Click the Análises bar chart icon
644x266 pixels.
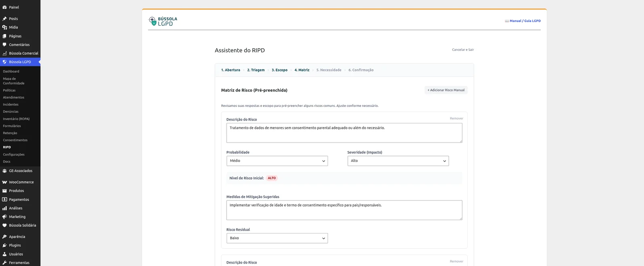4,208
